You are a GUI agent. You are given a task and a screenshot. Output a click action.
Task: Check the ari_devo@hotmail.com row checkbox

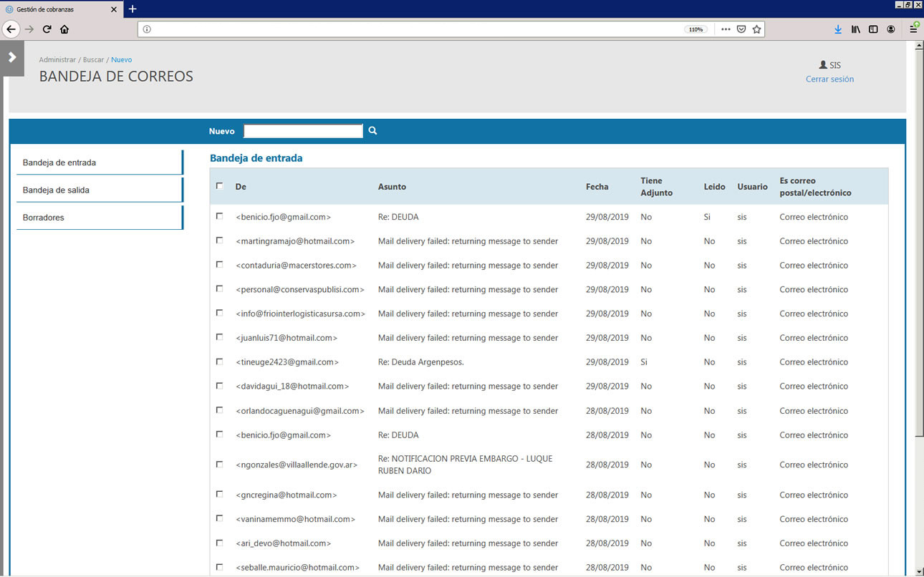pyautogui.click(x=219, y=543)
